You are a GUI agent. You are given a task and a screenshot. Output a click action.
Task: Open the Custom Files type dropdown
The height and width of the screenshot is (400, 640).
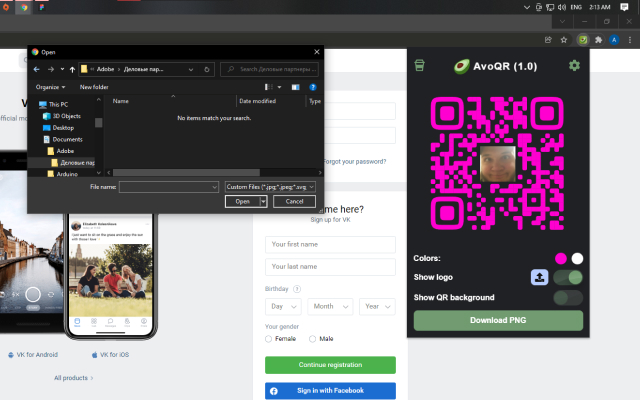pyautogui.click(x=270, y=187)
